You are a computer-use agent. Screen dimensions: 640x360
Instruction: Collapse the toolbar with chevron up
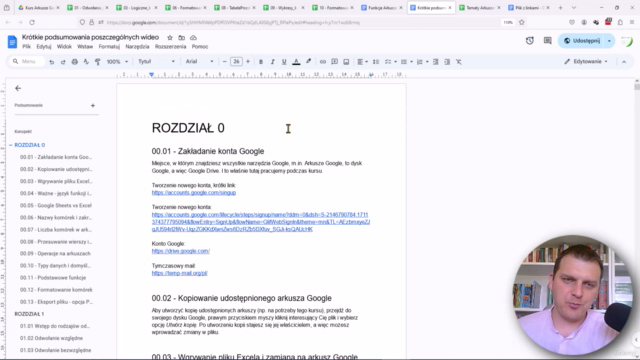[x=624, y=62]
